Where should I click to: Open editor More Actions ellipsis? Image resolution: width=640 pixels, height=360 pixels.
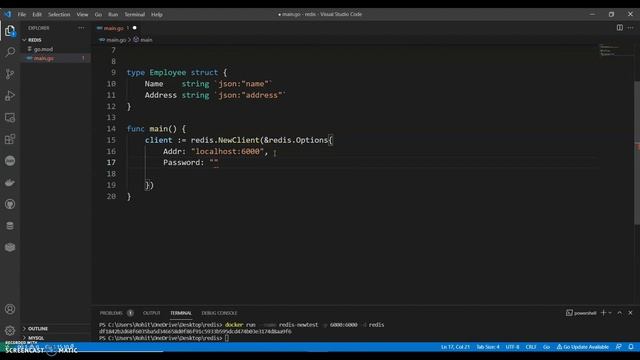click(631, 28)
